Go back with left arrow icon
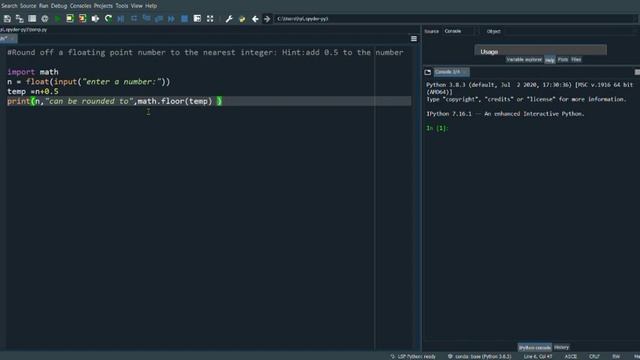This screenshot has height=360, width=640. (x=255, y=19)
